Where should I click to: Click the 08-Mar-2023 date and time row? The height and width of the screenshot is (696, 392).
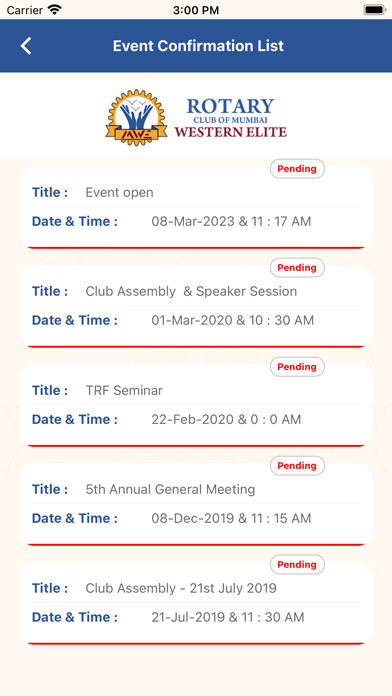click(196, 221)
